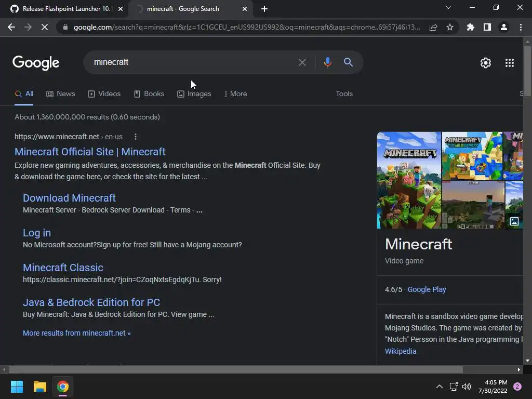Click the padlock site info icon
This screenshot has height=399, width=532.
click(65, 27)
